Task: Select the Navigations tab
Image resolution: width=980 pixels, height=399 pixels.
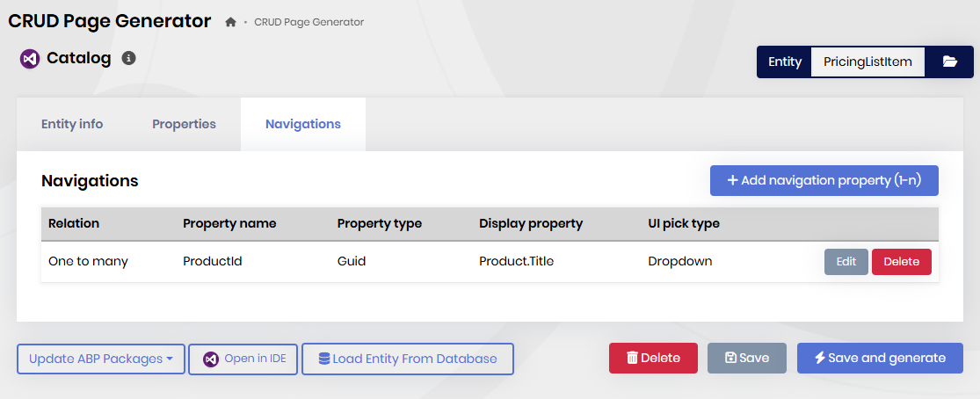Action: [303, 124]
